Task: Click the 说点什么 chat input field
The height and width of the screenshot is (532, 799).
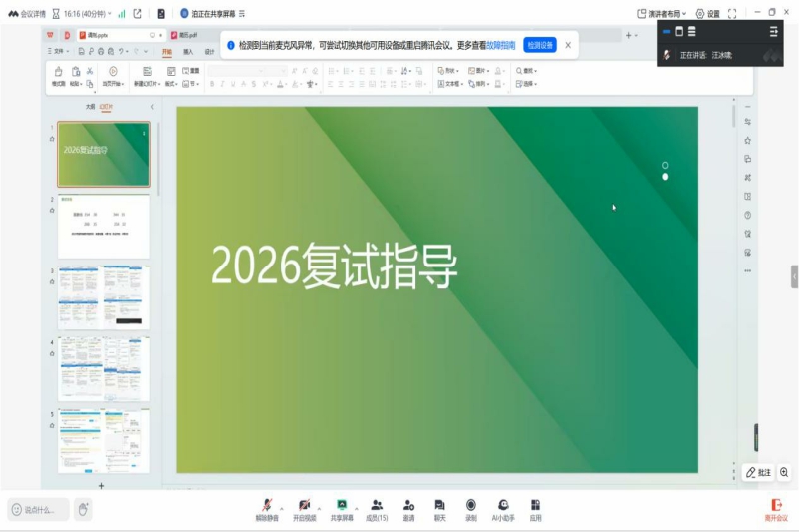Action: coord(40,509)
